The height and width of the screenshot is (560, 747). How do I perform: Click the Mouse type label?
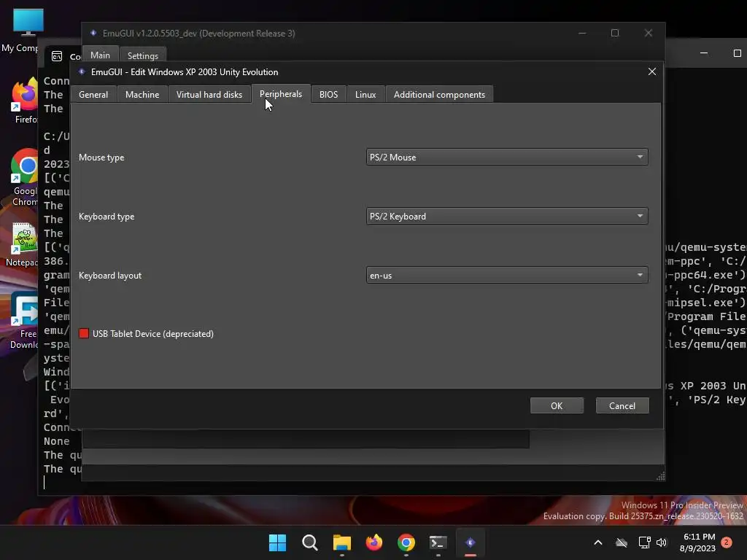coord(101,157)
